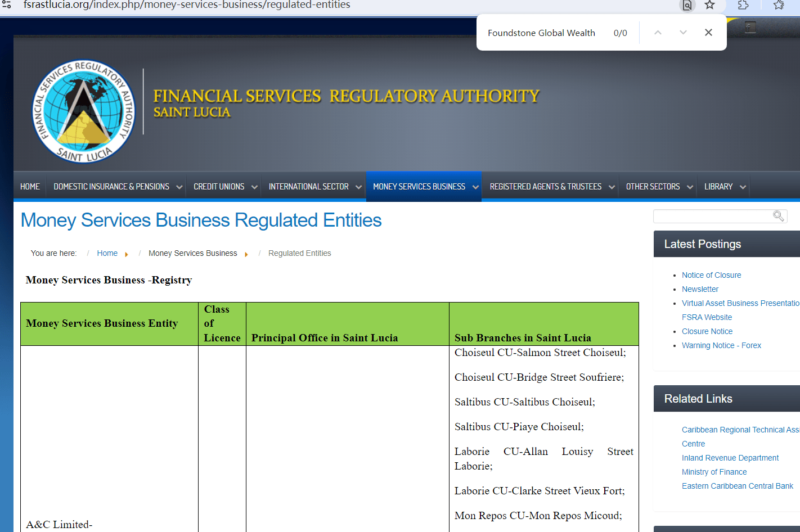Expand the Registered Agents & Trustees chevron
Screen dimensions: 800x532
point(612,187)
